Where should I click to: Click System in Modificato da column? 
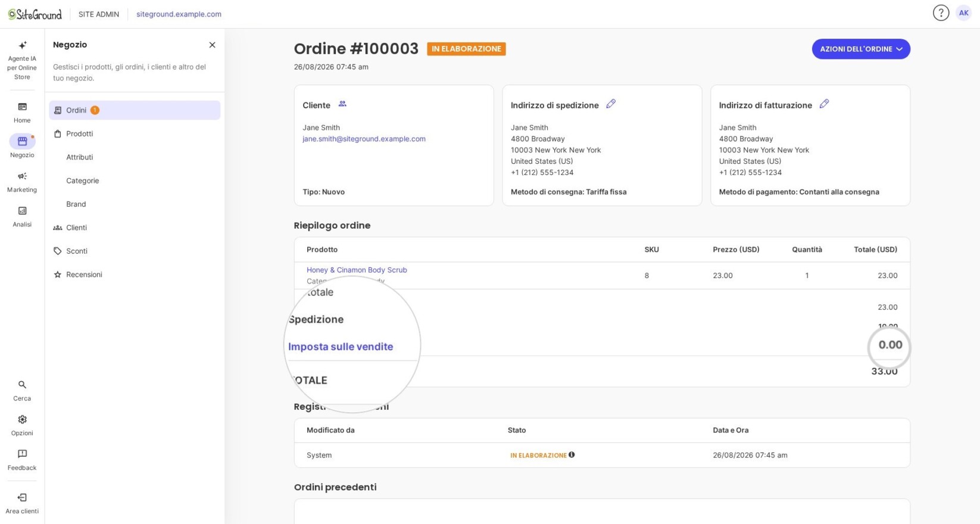coord(319,455)
